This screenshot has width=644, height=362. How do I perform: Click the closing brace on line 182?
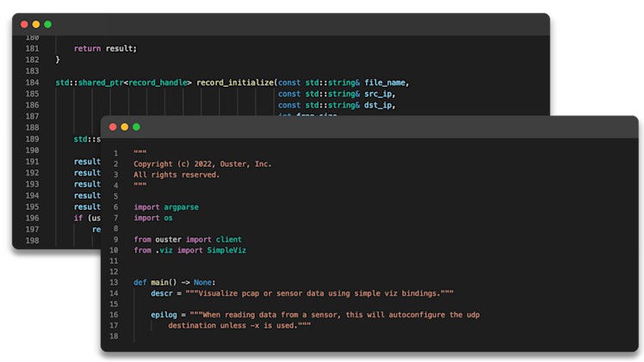(x=58, y=60)
